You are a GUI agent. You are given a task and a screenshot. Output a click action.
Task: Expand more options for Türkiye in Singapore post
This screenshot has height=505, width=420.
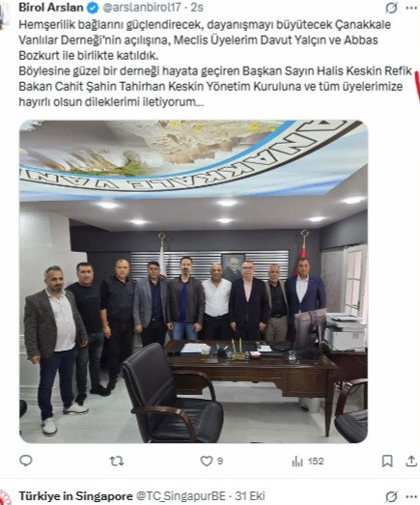pyautogui.click(x=411, y=497)
